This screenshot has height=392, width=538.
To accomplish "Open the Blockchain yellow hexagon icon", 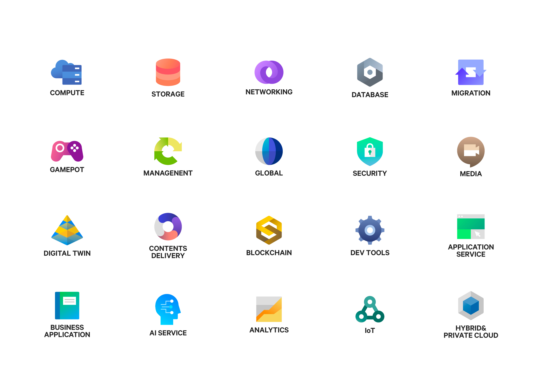I will (x=269, y=230).
